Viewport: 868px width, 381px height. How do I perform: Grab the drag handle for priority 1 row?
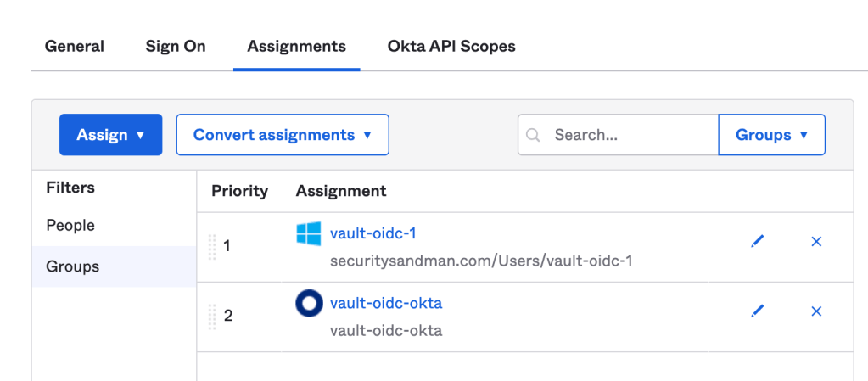click(212, 246)
